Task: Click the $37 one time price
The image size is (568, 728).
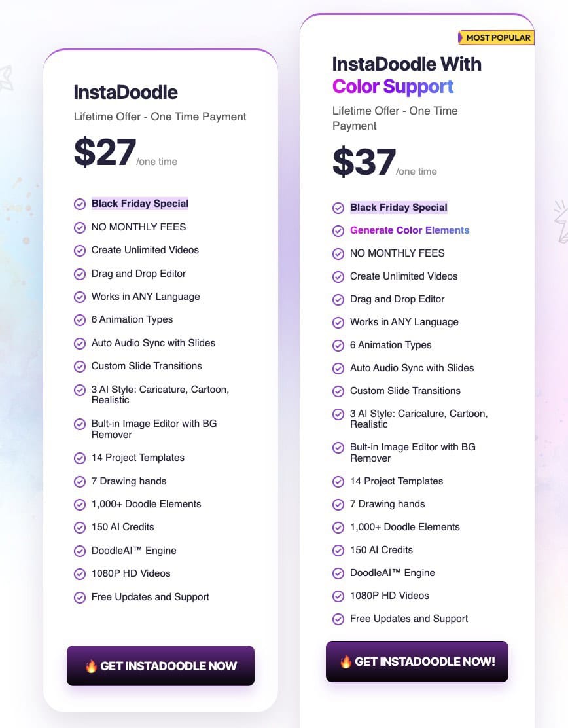Action: [364, 162]
